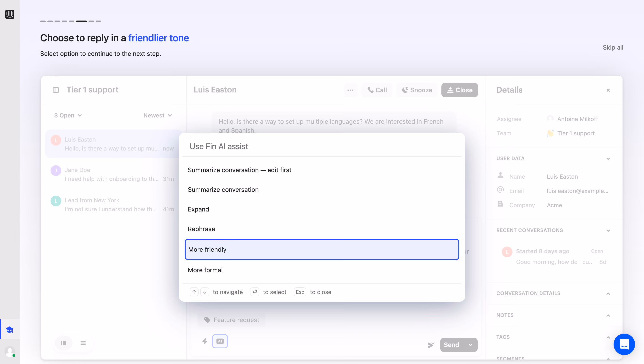Open the Started 8 days ago conversation
Viewport: 644px width, 364px height.
554,257
